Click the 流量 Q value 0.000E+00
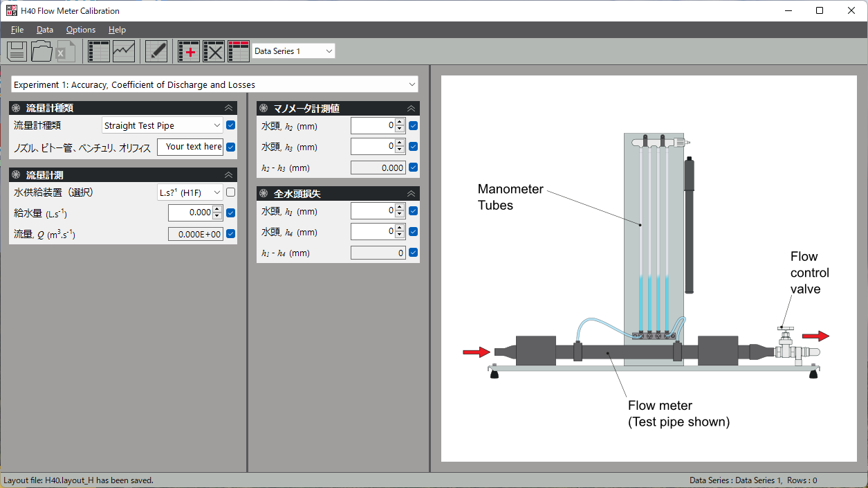The height and width of the screenshot is (488, 868). click(x=196, y=234)
